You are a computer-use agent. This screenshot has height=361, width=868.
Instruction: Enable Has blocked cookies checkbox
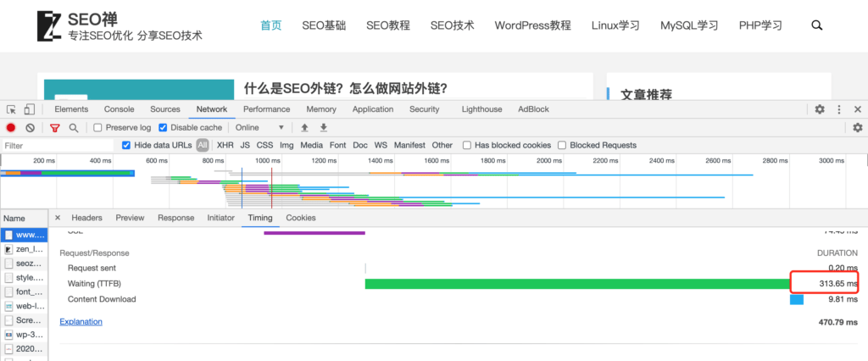467,146
